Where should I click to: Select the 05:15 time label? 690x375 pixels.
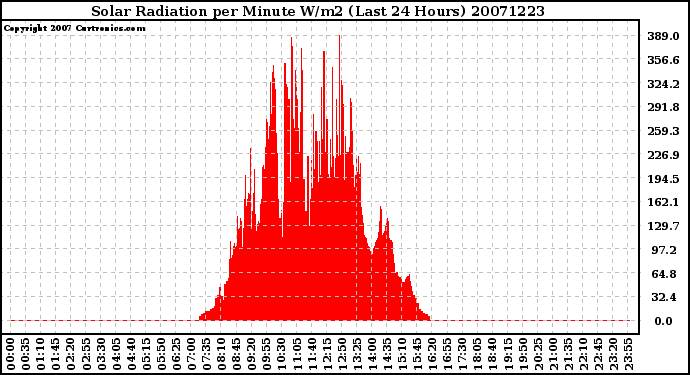click(146, 354)
